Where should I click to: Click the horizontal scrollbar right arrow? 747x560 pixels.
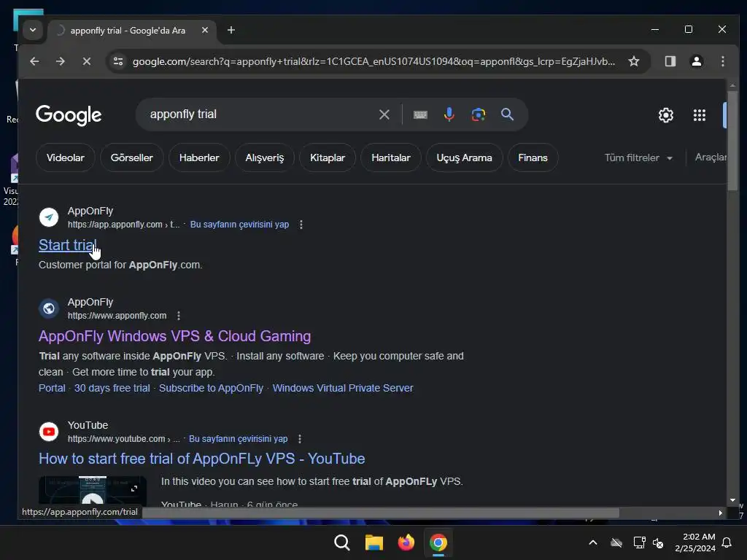point(720,513)
